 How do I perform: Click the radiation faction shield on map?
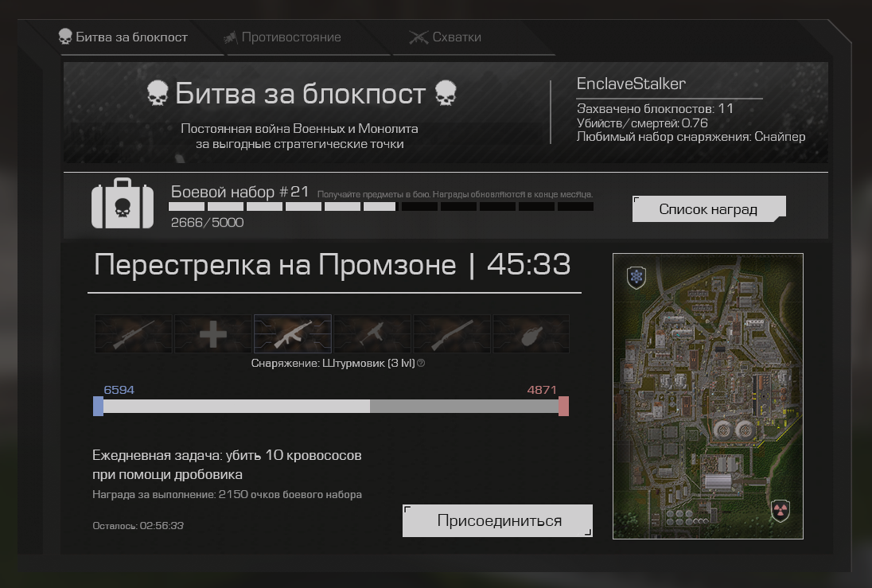(x=781, y=511)
